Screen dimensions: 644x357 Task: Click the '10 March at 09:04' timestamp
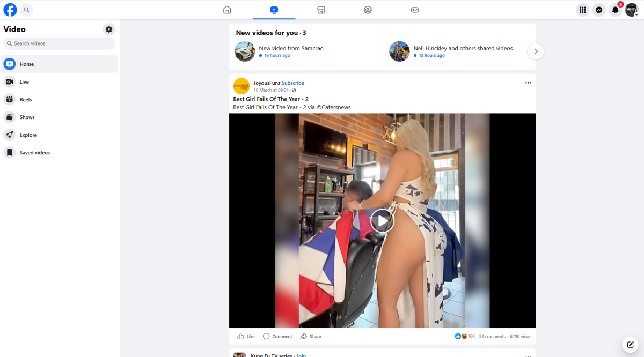[x=271, y=90]
